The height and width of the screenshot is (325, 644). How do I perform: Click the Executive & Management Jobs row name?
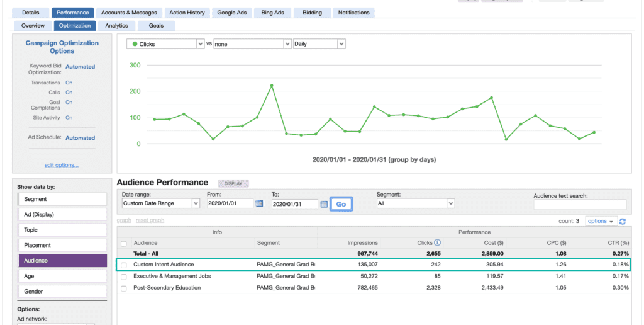pyautogui.click(x=172, y=276)
